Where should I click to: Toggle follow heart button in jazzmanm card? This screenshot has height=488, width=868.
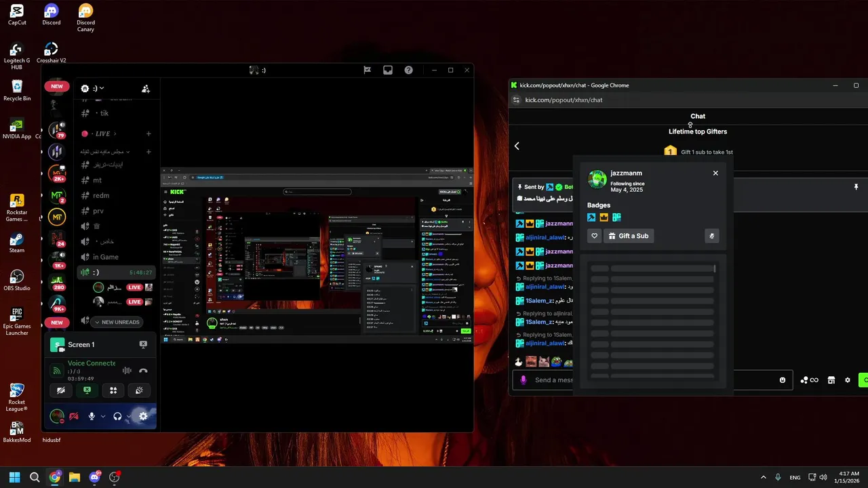pyautogui.click(x=594, y=236)
